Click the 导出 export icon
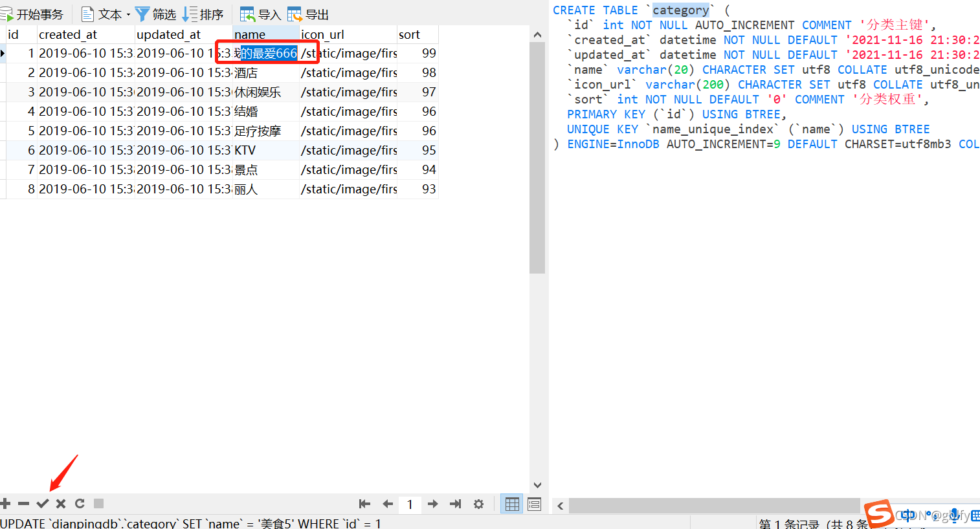The image size is (980, 529). [x=295, y=14]
